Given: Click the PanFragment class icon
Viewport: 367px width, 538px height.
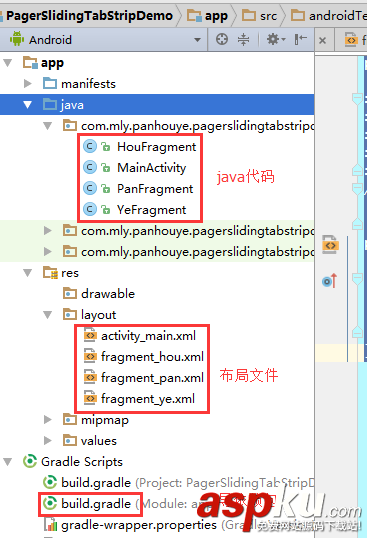Looking at the screenshot, I should 90,188.
